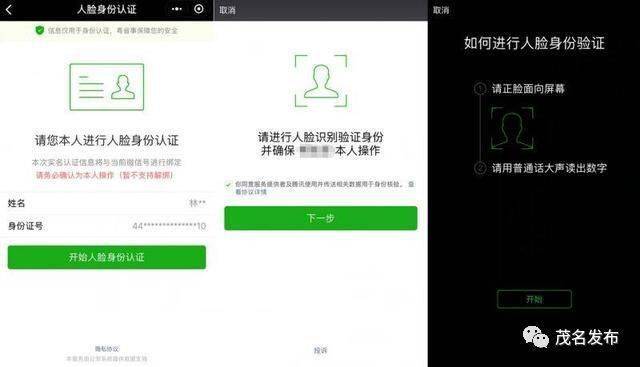Click 取消 on the black screen
The width and height of the screenshot is (640, 367).
pyautogui.click(x=441, y=10)
